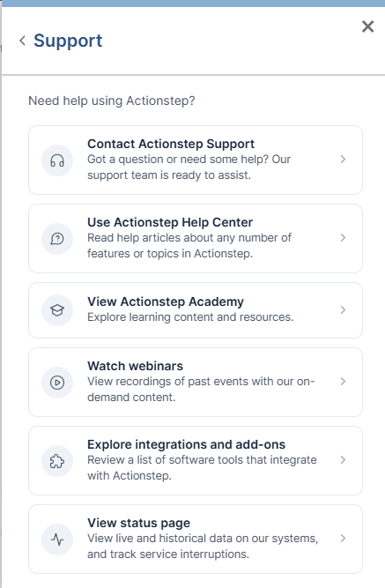Select the View Actionstep Academy heading
The image size is (385, 588).
[166, 301]
